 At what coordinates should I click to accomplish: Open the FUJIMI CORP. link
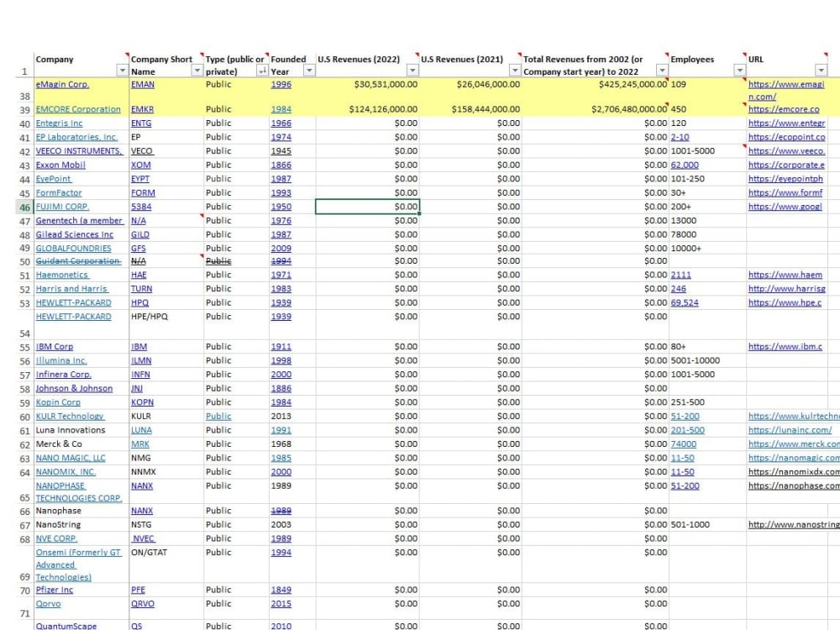(x=62, y=207)
